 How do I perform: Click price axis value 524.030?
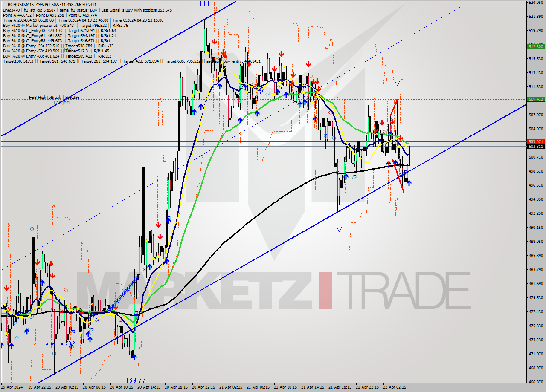535,3
